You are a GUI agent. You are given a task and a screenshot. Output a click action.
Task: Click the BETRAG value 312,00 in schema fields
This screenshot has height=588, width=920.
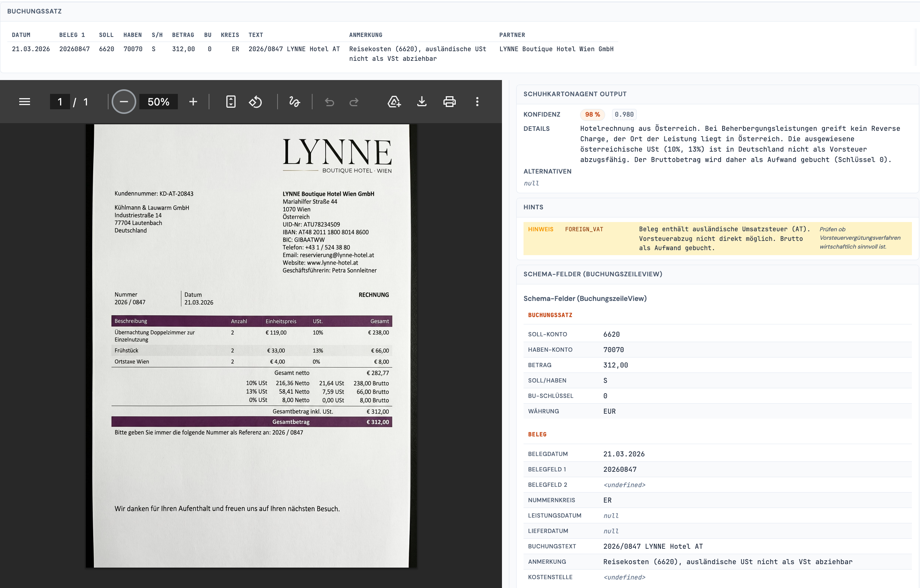point(616,365)
